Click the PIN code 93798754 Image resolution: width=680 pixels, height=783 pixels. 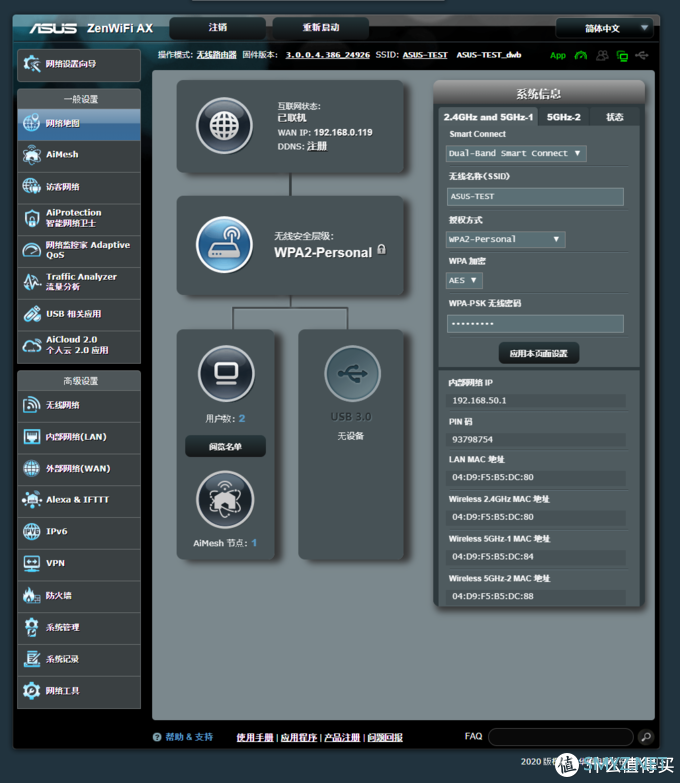472,439
